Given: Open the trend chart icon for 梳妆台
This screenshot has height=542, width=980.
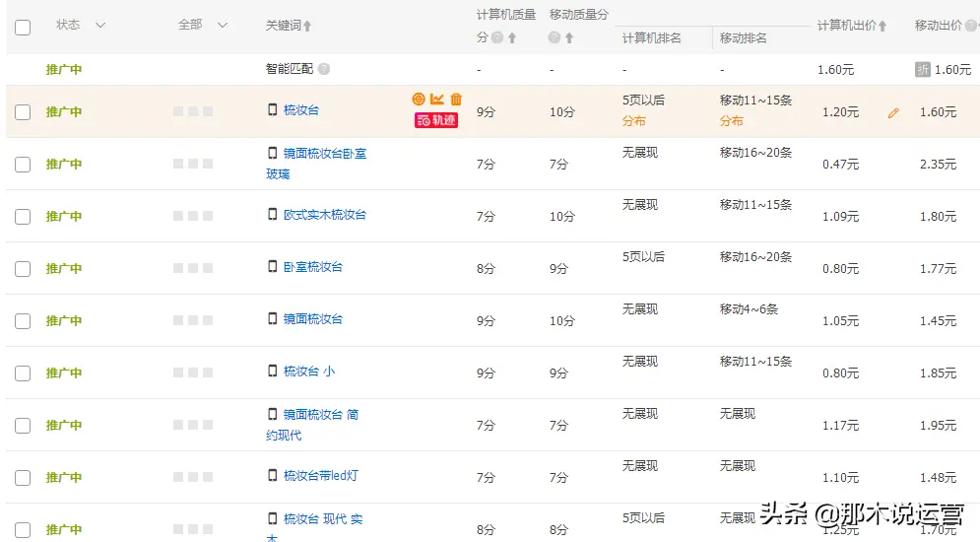Looking at the screenshot, I should (x=437, y=100).
